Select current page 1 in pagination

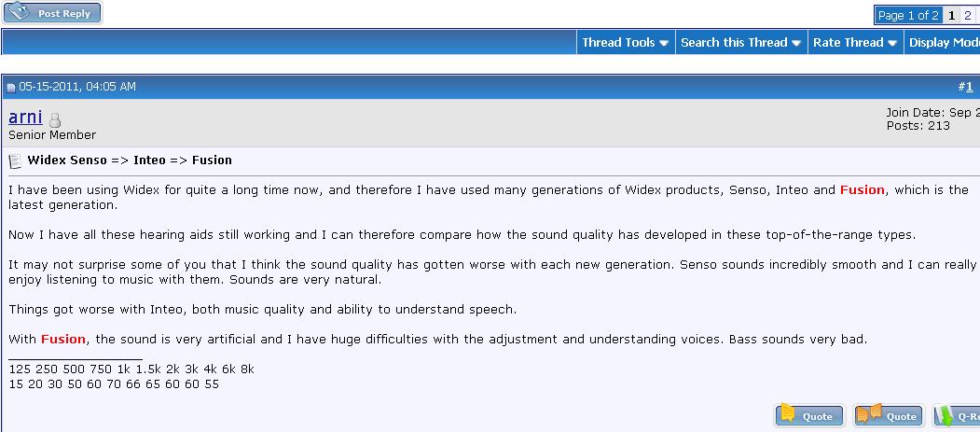click(951, 16)
